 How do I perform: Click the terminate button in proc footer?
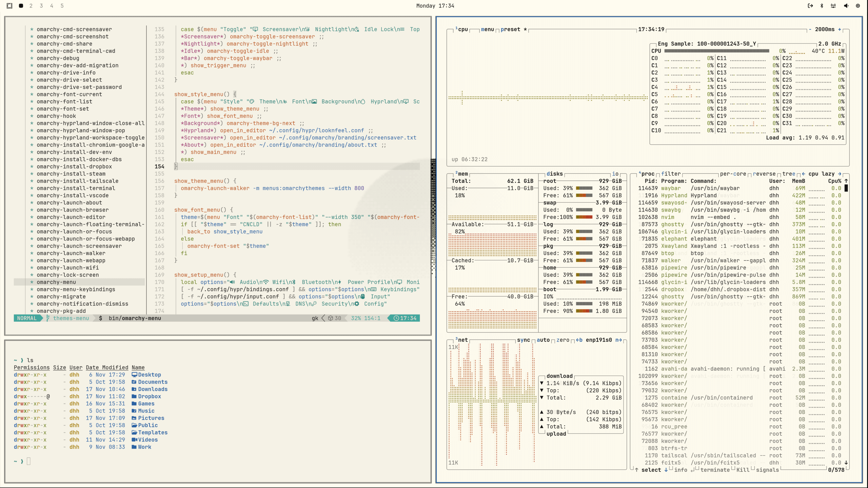pos(715,470)
